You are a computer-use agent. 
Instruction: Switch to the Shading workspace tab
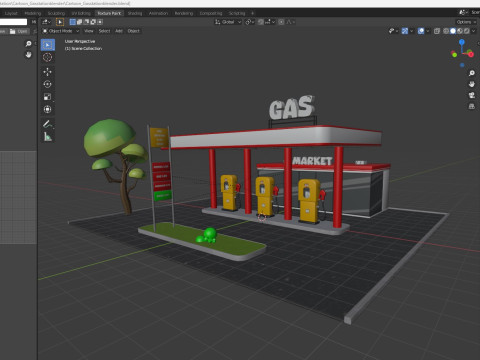[135, 13]
